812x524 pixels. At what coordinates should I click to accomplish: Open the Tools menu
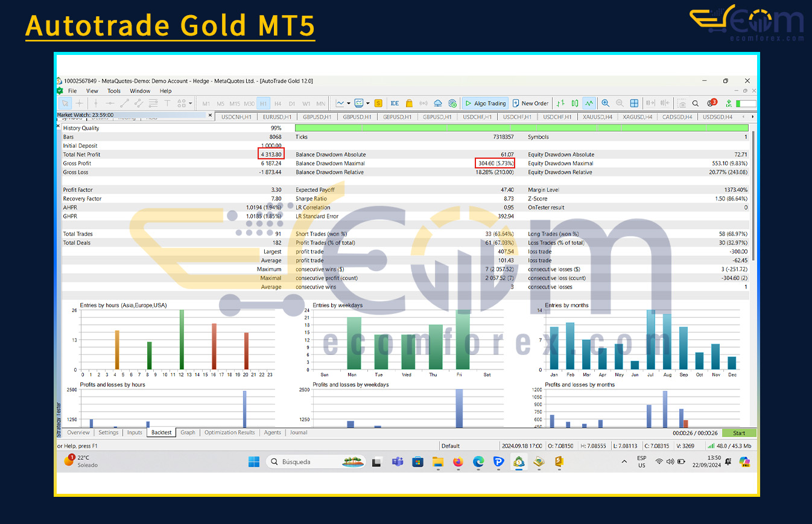tap(114, 91)
